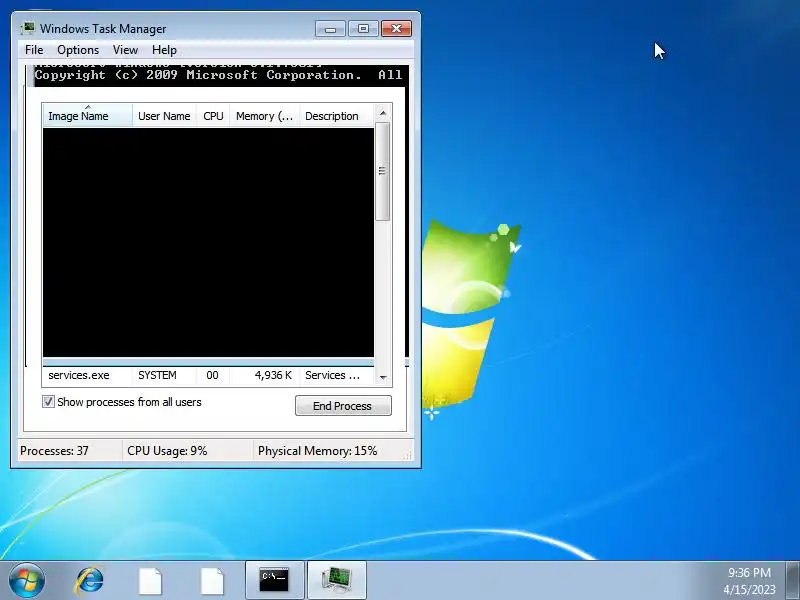
Task: Open the Options menu
Action: 78,50
